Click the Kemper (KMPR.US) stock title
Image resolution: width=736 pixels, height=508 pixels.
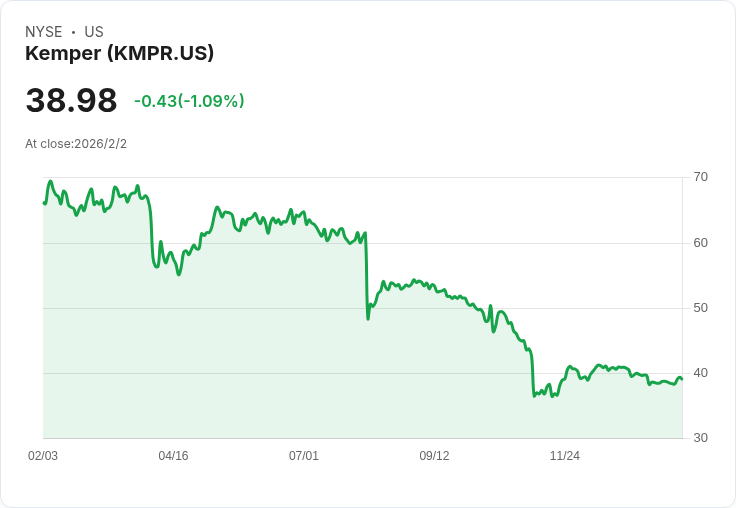(x=120, y=53)
